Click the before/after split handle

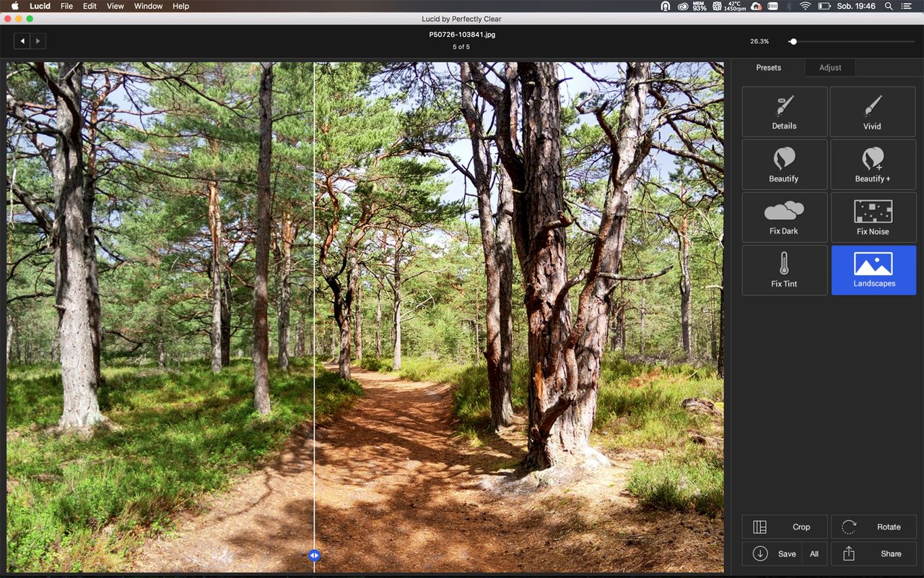click(x=314, y=556)
